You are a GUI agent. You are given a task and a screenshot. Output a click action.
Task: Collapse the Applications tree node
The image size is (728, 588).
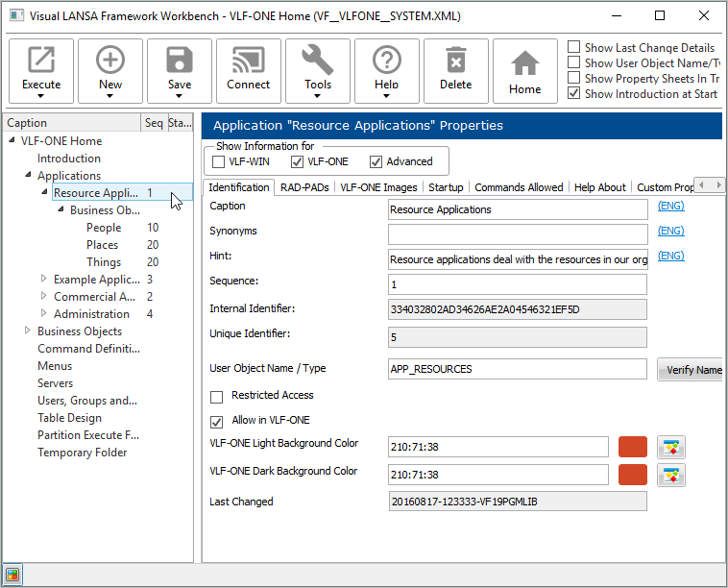pyautogui.click(x=27, y=176)
